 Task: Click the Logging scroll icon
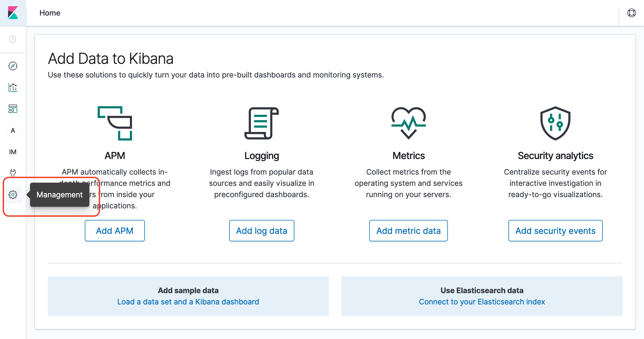pyautogui.click(x=262, y=123)
